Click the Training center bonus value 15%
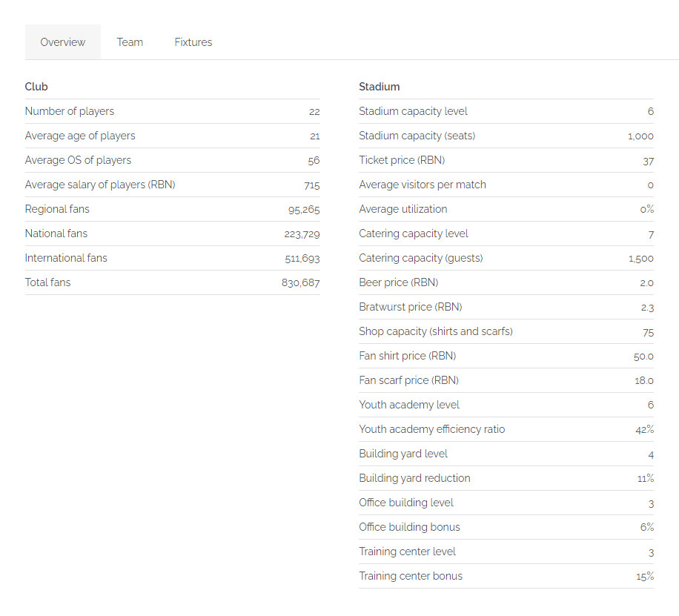Screen dimensions: 679x616 point(645,577)
